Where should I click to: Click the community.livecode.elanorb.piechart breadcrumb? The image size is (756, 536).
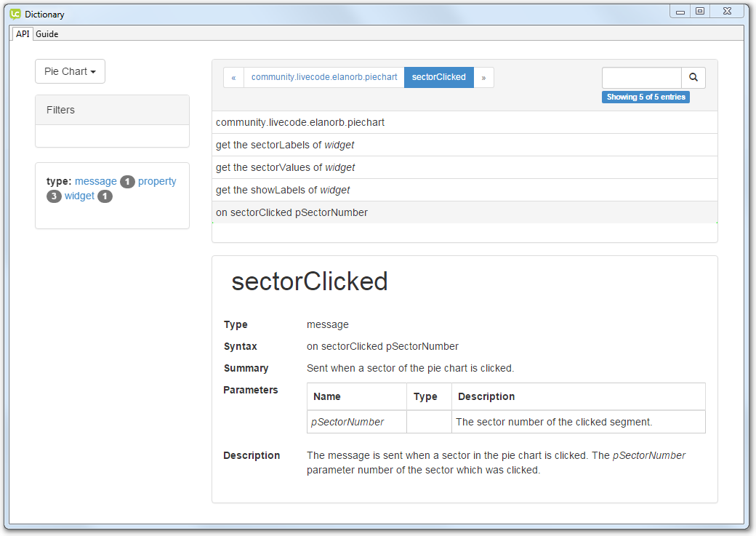coord(324,77)
